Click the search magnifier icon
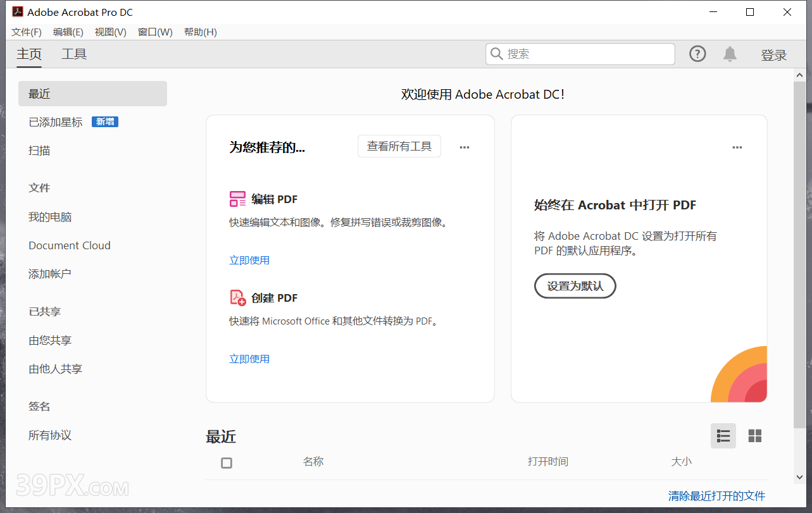This screenshot has width=812, height=513. click(497, 54)
